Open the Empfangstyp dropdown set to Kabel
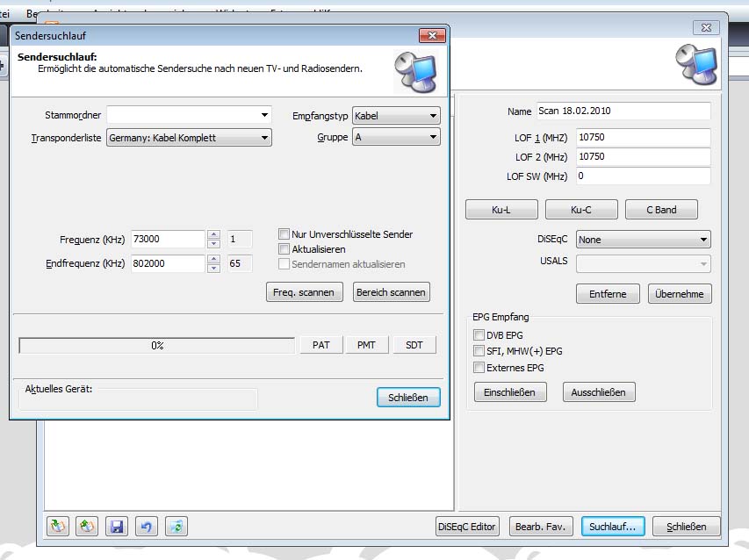The image size is (749, 560). [x=396, y=116]
